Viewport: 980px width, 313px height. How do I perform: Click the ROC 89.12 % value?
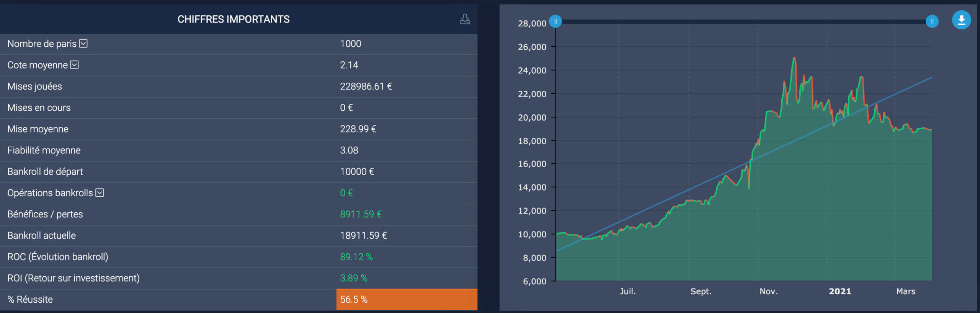(x=356, y=257)
